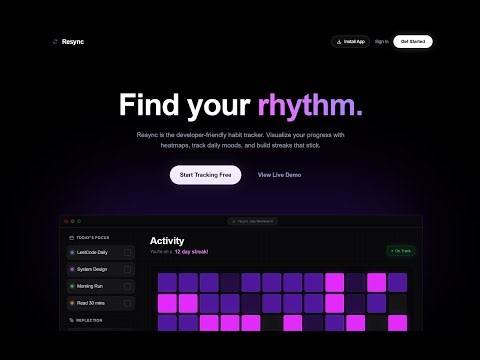Click the resync.app/dashboard address bar
The width and height of the screenshot is (480, 360).
[253, 221]
